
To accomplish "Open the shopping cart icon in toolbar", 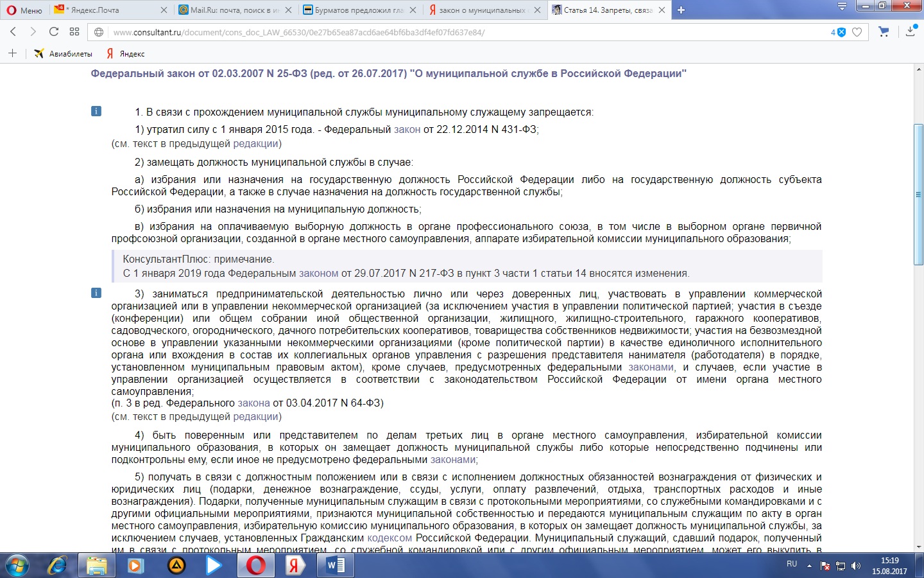I will coord(884,31).
